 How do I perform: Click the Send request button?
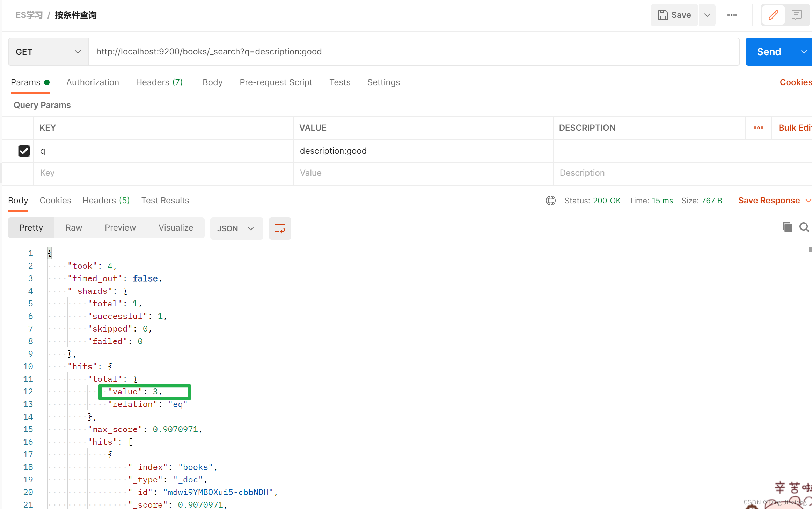(x=769, y=52)
